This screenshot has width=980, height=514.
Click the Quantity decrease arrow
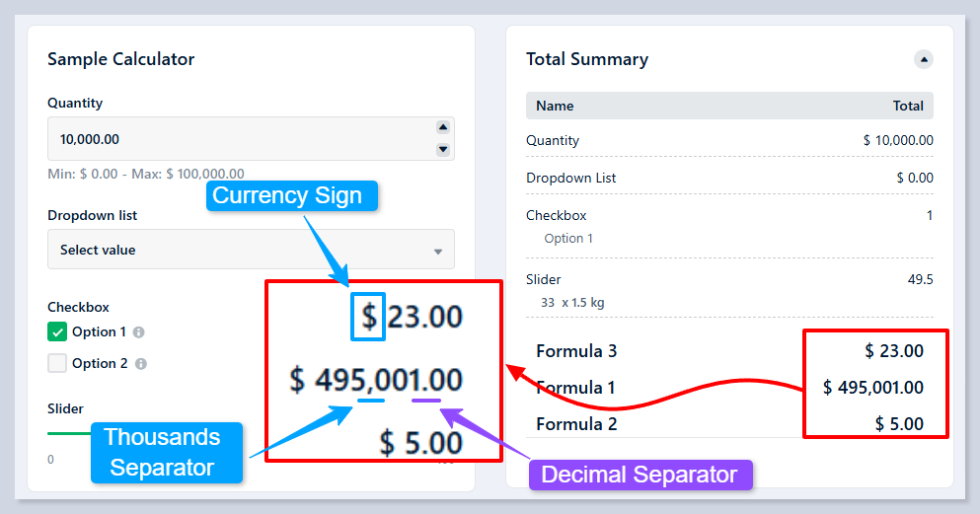pyautogui.click(x=443, y=150)
